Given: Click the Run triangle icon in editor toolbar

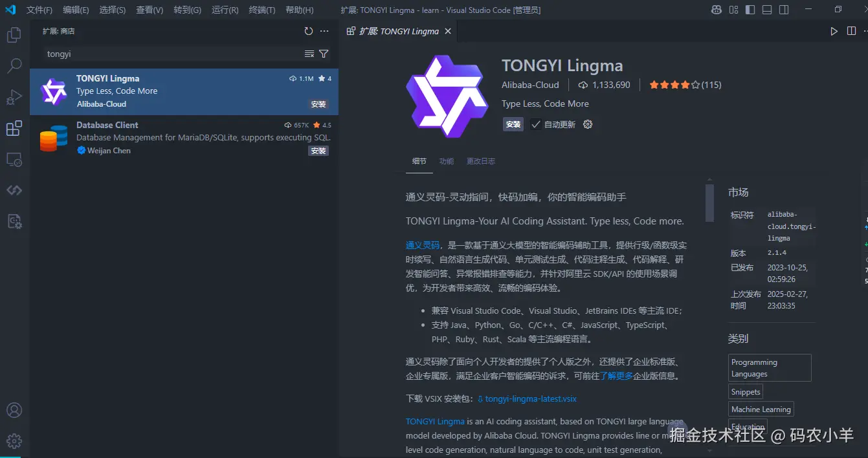Looking at the screenshot, I should (834, 31).
